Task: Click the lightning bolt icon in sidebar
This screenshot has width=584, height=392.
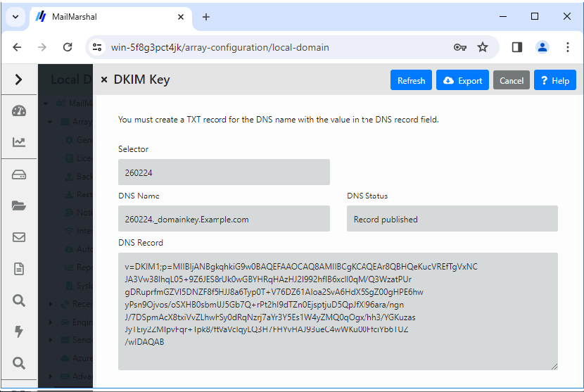Action: click(18, 331)
